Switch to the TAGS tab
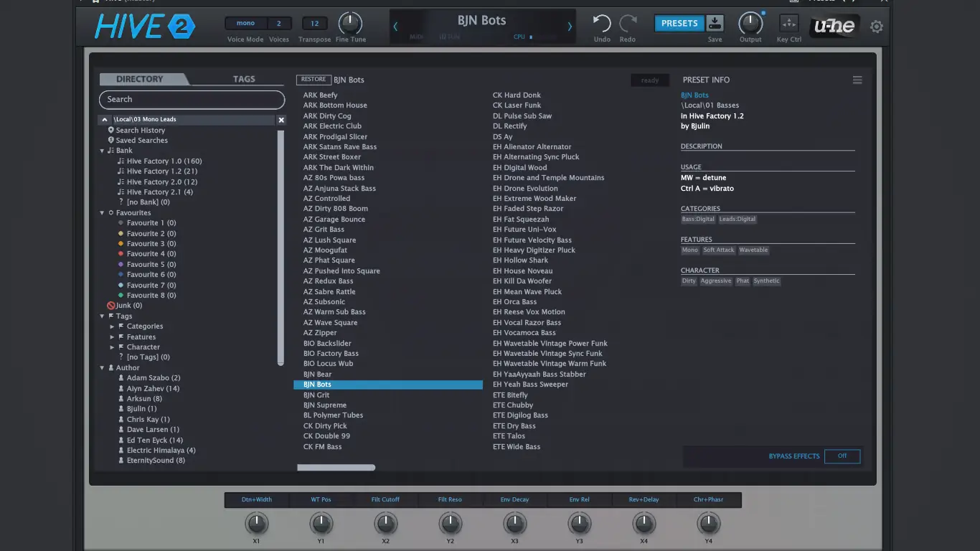 pyautogui.click(x=244, y=79)
